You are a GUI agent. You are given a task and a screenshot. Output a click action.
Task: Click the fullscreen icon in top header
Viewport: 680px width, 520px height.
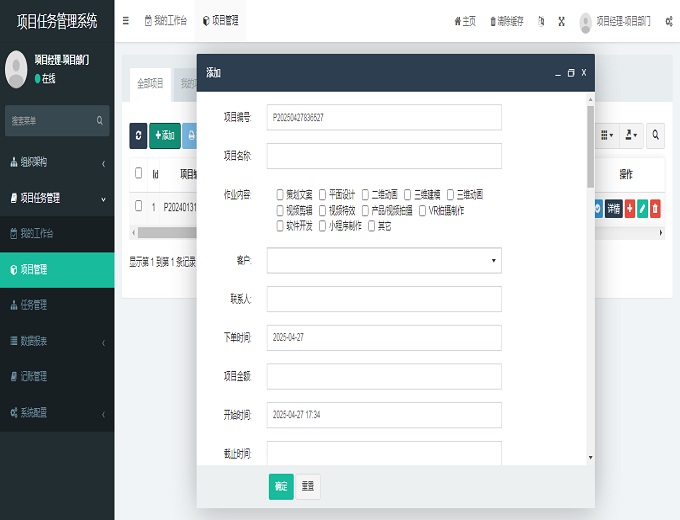(561, 20)
